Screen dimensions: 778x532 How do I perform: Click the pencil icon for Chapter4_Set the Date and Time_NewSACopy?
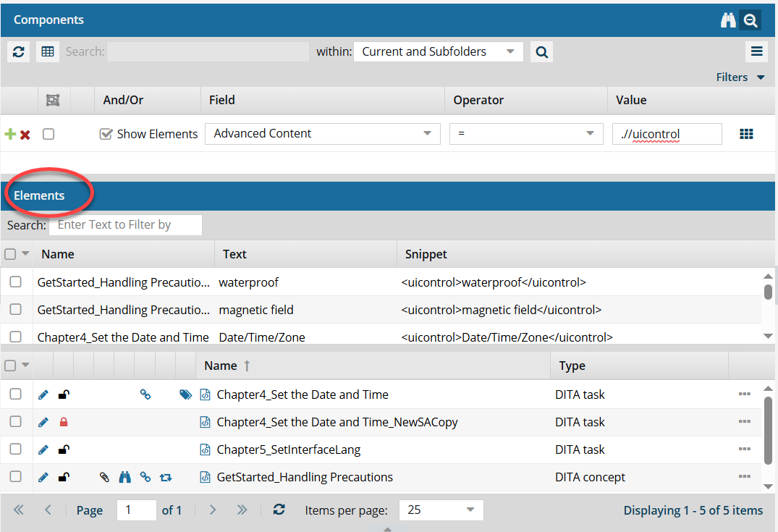click(43, 422)
